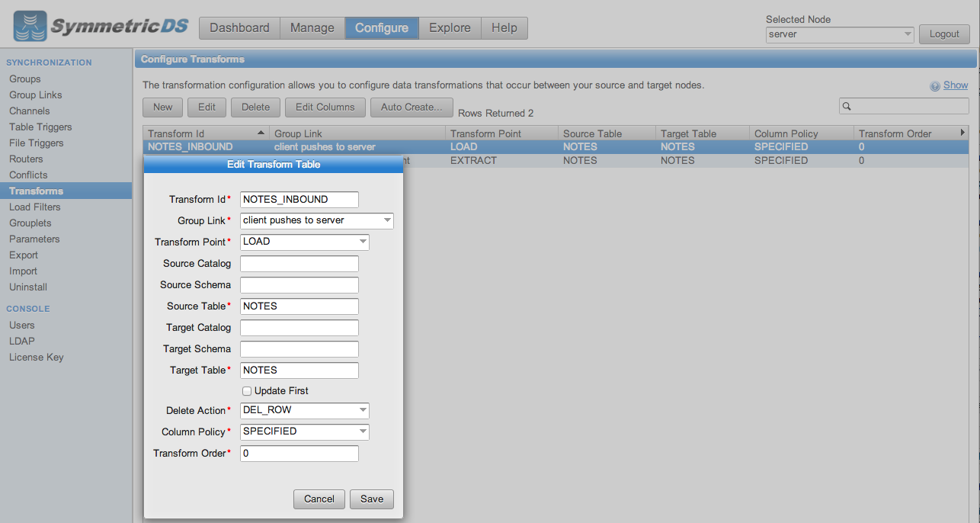The image size is (980, 523).
Task: Select the Configure tab
Action: 382,28
